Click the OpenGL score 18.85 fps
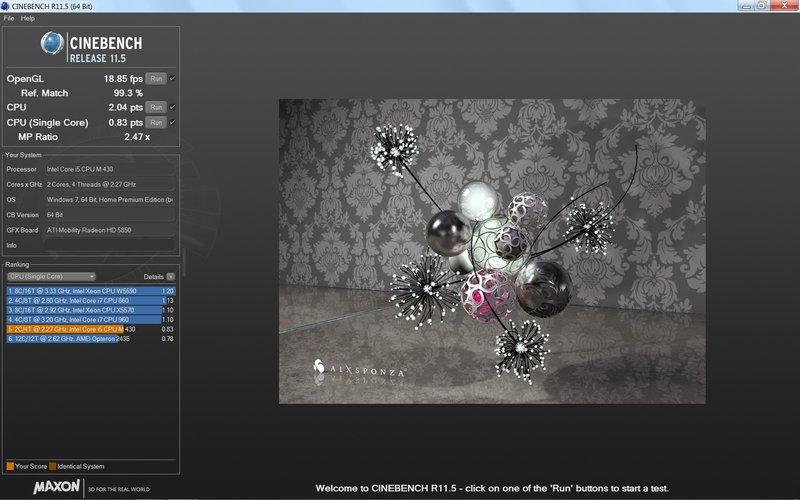Screen dimensions: 800x500 123,79
